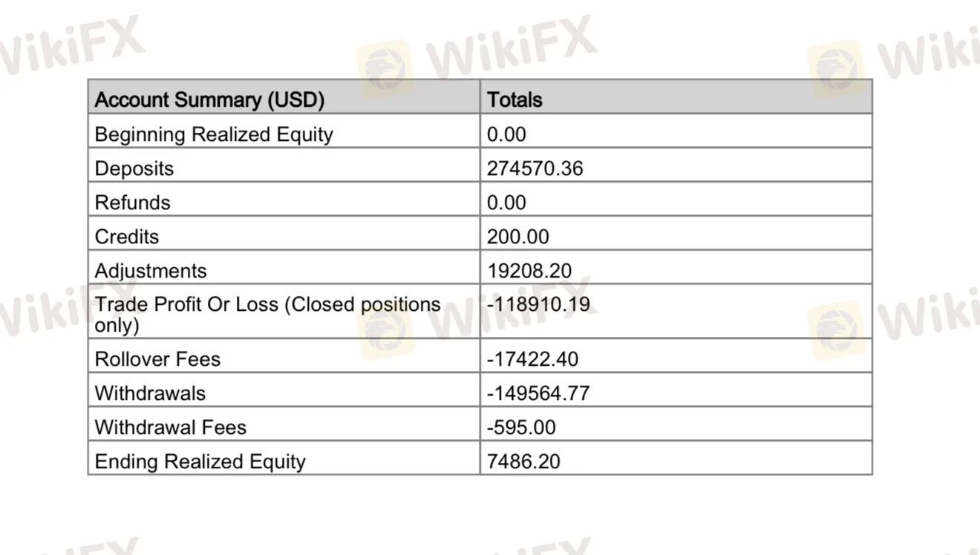Screen dimensions: 980x555
Task: Select the -17422.40 rollover fees value
Action: 532,359
